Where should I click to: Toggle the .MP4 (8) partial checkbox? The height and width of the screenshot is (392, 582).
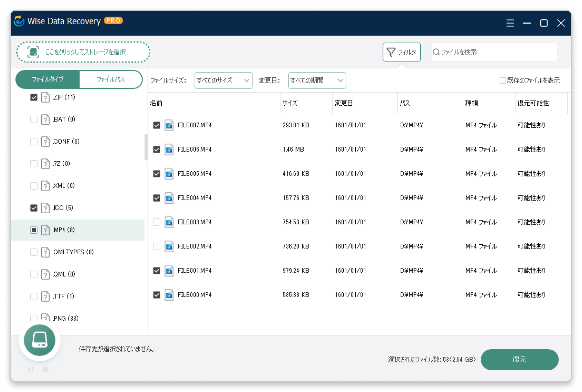[x=34, y=230]
